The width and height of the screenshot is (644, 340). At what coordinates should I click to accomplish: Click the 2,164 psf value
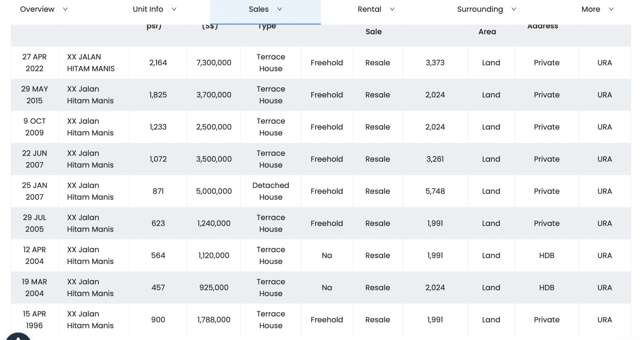(158, 63)
